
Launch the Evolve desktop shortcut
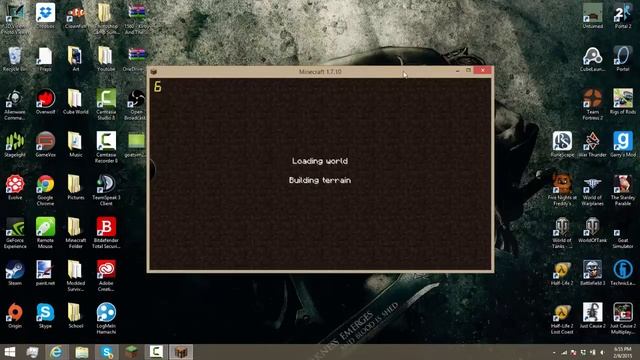15,187
